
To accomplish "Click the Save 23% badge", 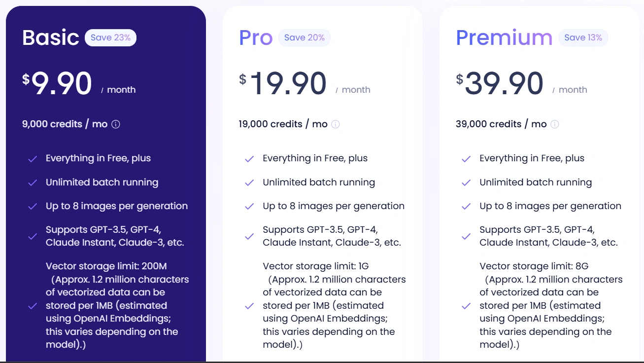I will (x=110, y=38).
